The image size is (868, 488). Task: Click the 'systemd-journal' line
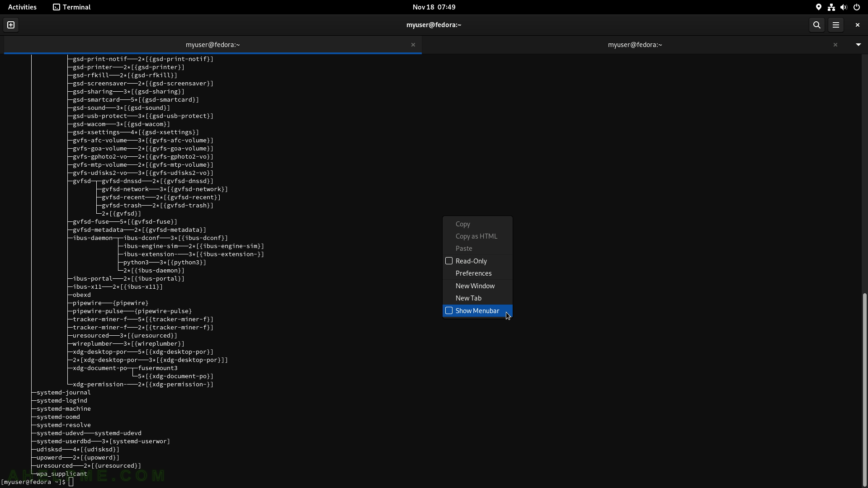pyautogui.click(x=63, y=392)
